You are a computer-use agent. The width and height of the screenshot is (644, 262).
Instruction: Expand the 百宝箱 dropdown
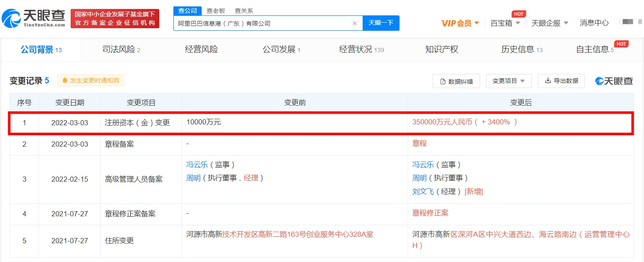(505, 23)
